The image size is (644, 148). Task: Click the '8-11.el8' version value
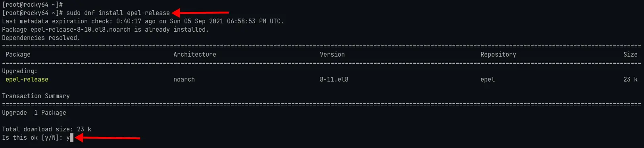(334, 80)
